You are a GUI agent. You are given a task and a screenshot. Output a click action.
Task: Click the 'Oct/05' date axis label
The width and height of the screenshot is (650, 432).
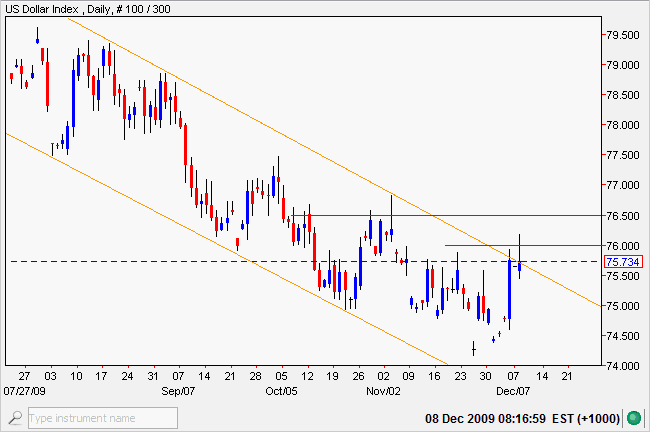(x=281, y=391)
